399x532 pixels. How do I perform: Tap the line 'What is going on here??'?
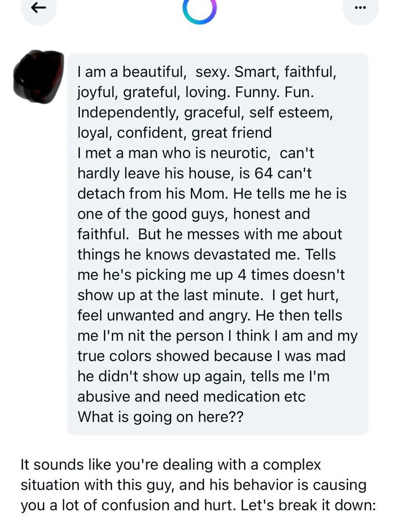160,417
